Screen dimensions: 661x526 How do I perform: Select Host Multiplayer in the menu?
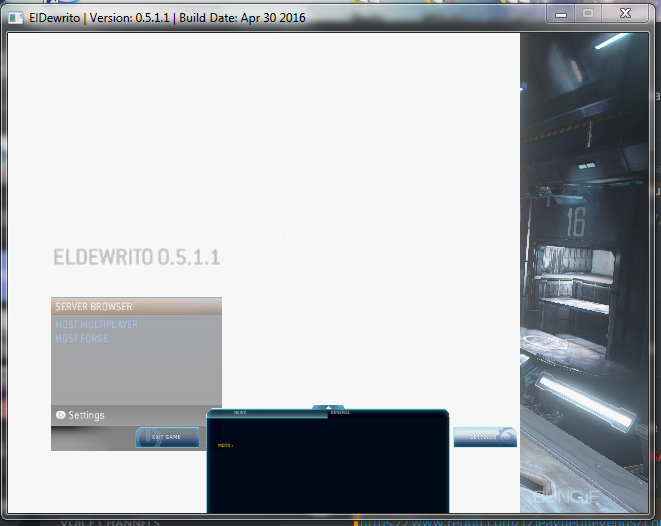tap(97, 325)
